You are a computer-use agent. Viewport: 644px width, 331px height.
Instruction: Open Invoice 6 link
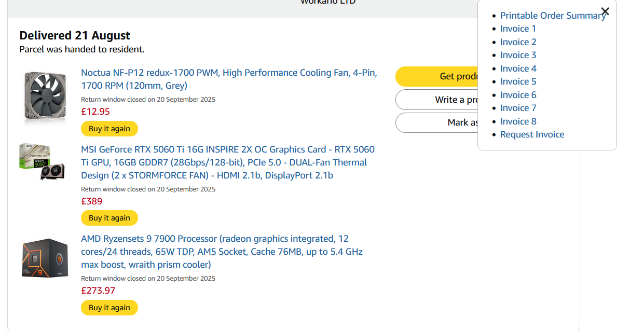coord(518,95)
